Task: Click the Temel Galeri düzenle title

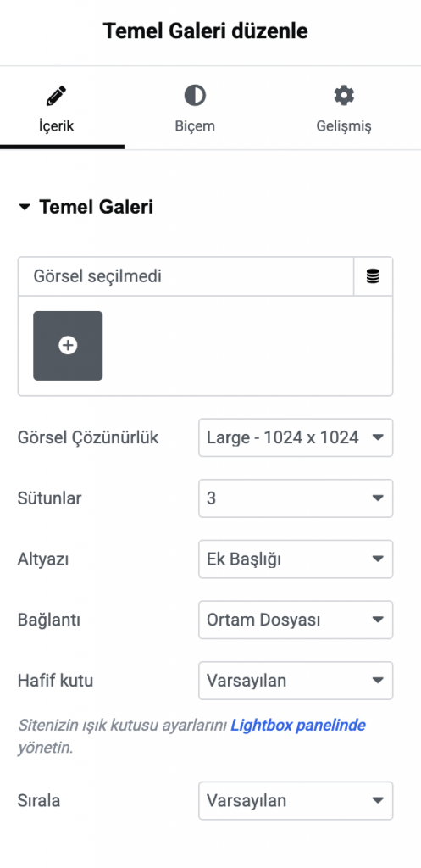Action: (206, 31)
